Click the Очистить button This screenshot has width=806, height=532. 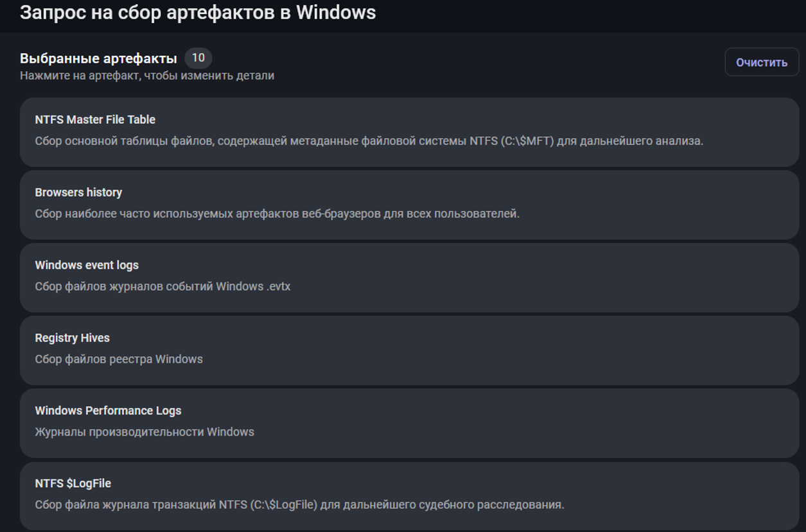[761, 62]
